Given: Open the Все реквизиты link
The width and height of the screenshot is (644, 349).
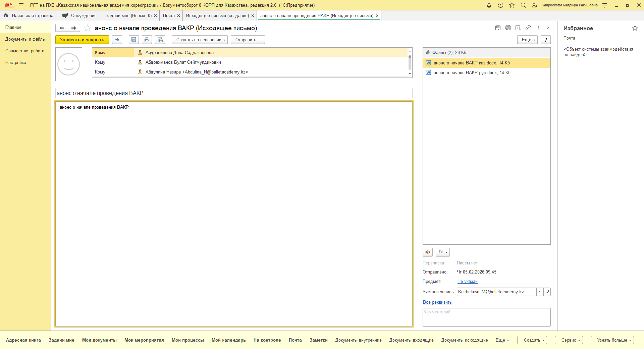Looking at the screenshot, I should tap(437, 302).
